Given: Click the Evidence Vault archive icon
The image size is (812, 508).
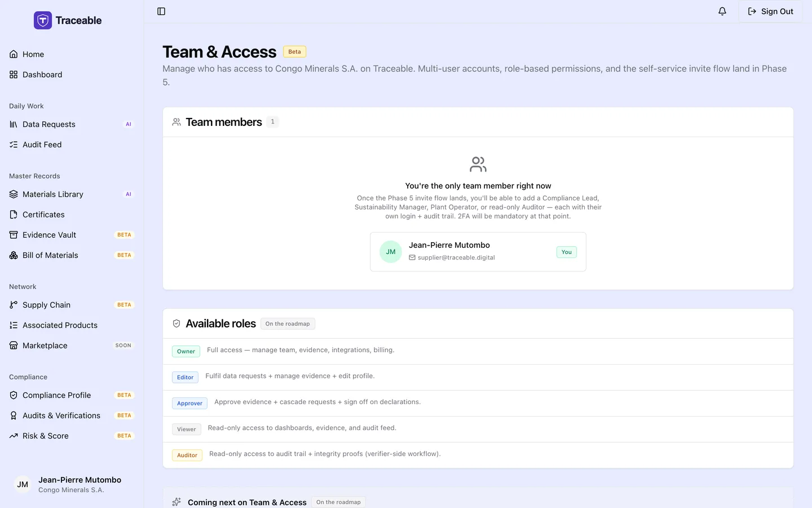Looking at the screenshot, I should coord(14,235).
